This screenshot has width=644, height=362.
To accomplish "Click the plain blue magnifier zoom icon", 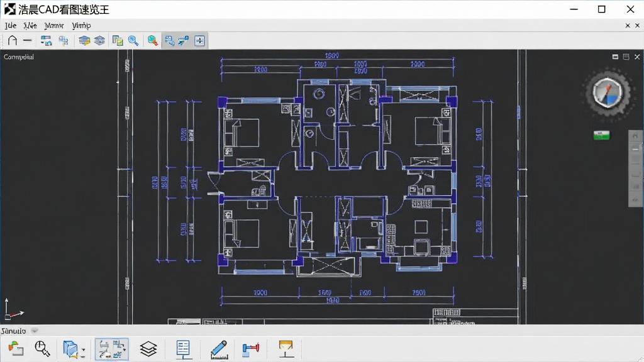I will 133,40.
